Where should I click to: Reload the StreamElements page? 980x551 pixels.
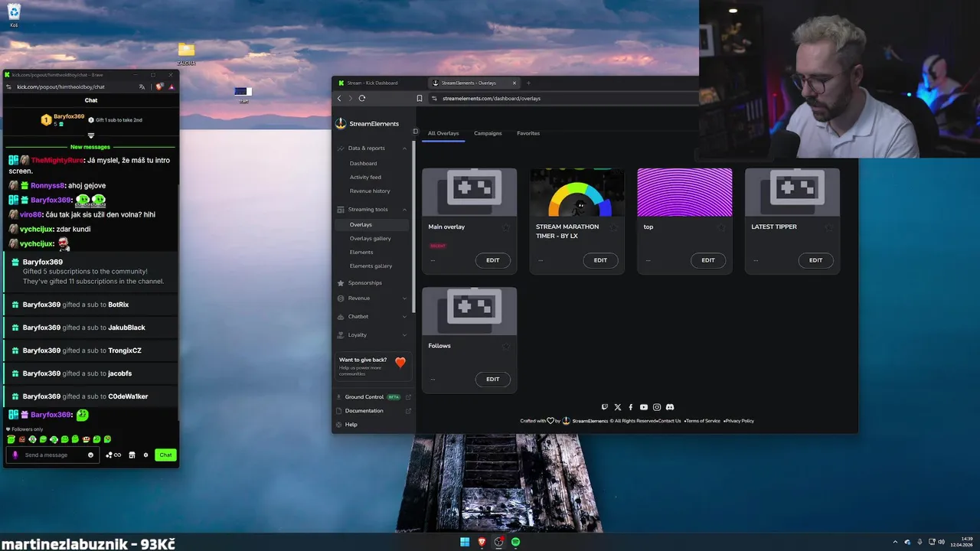362,98
